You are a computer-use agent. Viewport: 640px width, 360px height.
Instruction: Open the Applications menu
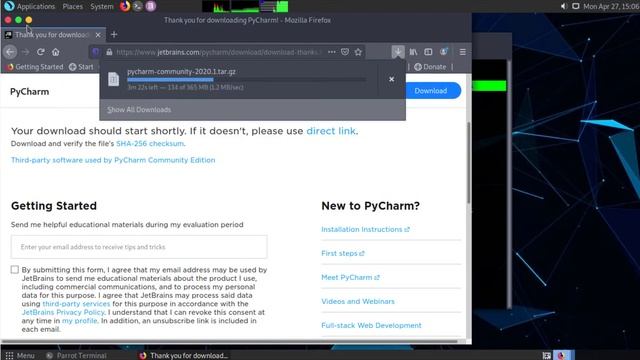[36, 6]
